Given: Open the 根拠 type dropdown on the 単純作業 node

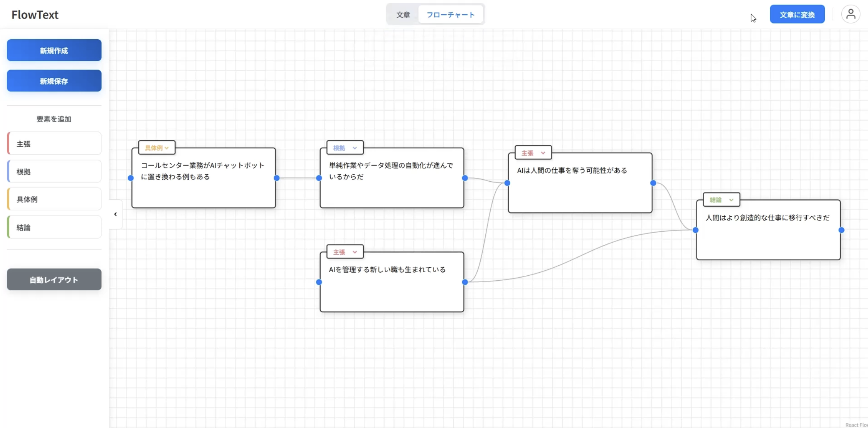Looking at the screenshot, I should pyautogui.click(x=344, y=148).
